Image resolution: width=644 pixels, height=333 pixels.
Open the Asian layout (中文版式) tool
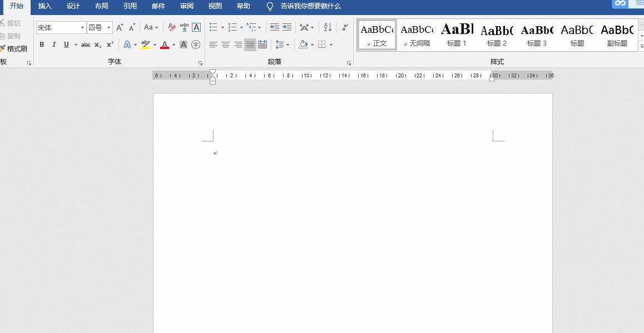tap(304, 27)
